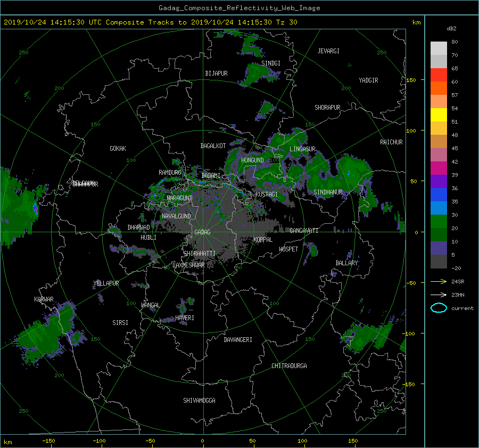Click the YELLAPUR city label
The image size is (479, 448).
(x=106, y=283)
